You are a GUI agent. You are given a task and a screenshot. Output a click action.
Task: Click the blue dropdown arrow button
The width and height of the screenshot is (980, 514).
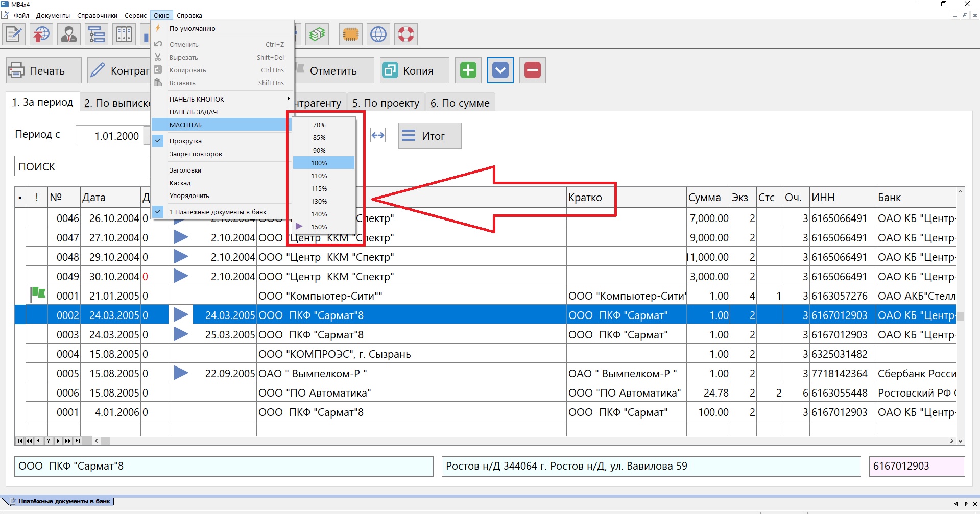coord(500,70)
